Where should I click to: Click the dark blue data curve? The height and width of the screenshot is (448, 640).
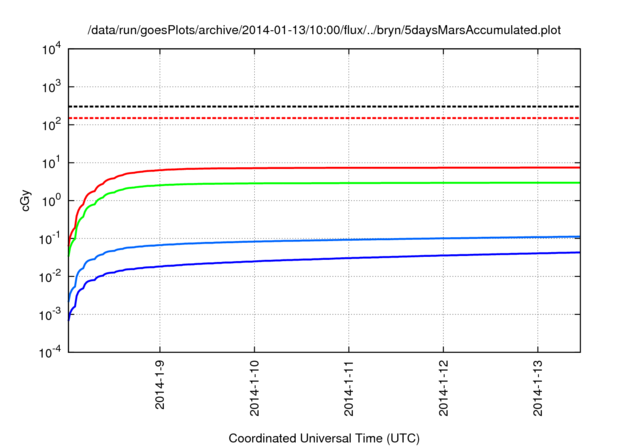(350, 257)
